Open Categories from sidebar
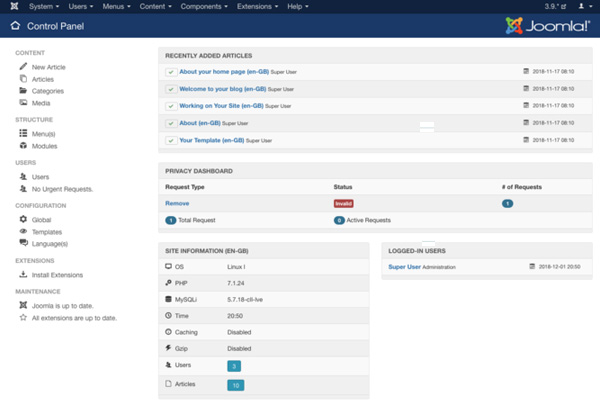The image size is (600, 400). click(48, 91)
